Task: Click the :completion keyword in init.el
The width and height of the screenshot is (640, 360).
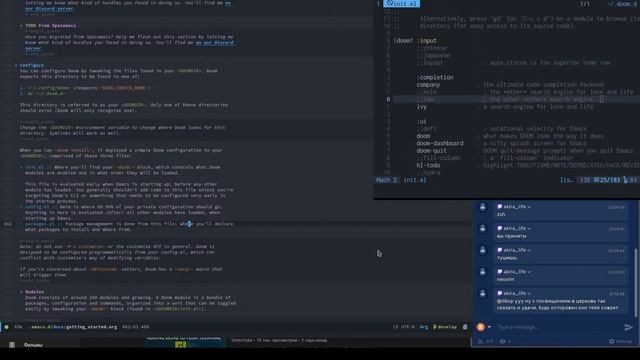Action: [435, 78]
